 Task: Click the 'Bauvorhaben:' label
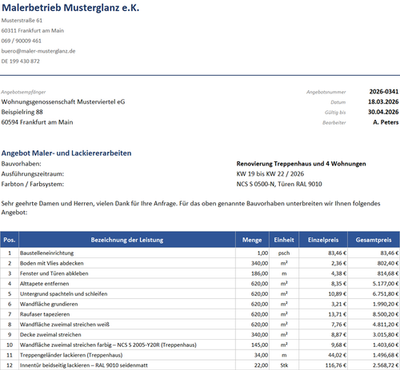(x=21, y=164)
